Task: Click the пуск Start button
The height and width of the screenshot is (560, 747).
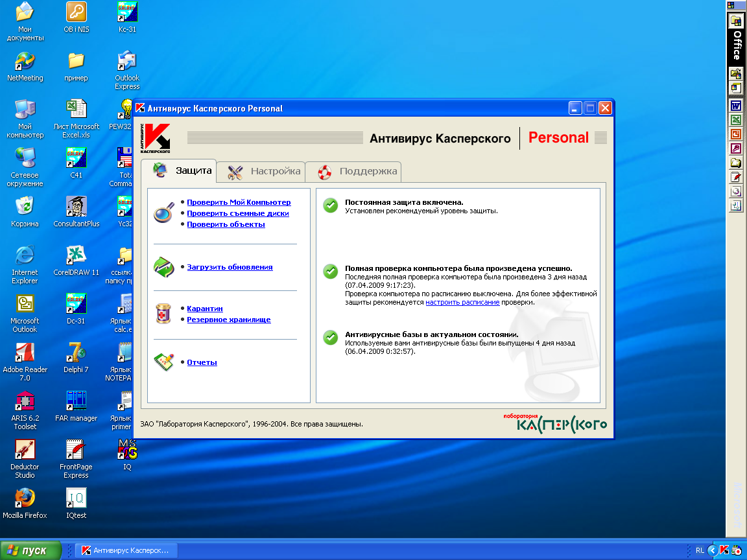Action: (30, 550)
